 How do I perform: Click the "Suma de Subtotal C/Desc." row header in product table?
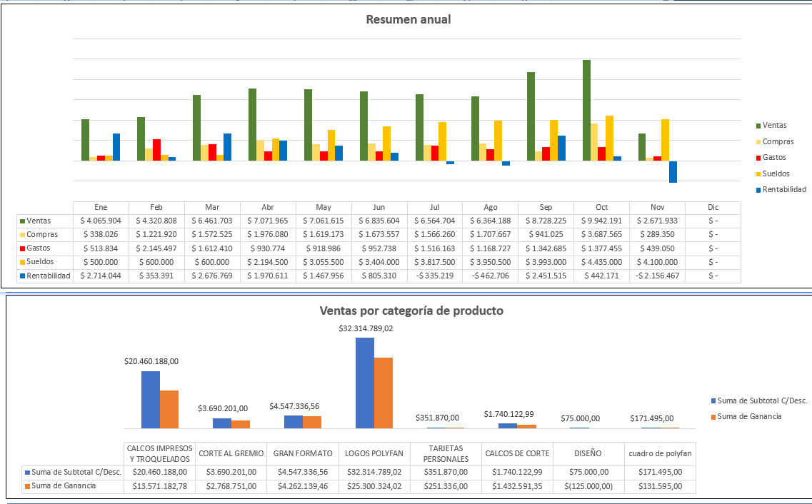pyautogui.click(x=73, y=472)
